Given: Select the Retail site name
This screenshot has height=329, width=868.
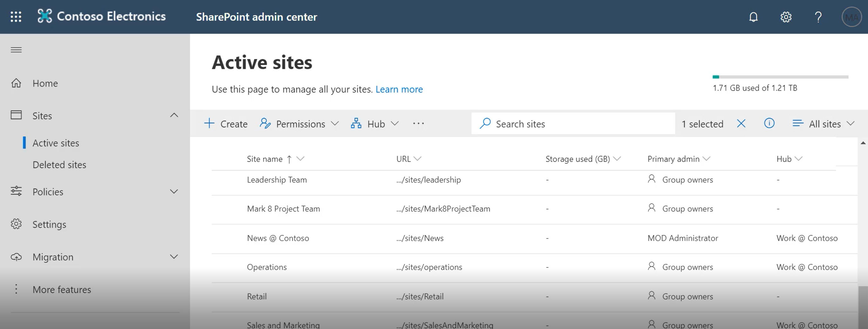Looking at the screenshot, I should pyautogui.click(x=256, y=296).
